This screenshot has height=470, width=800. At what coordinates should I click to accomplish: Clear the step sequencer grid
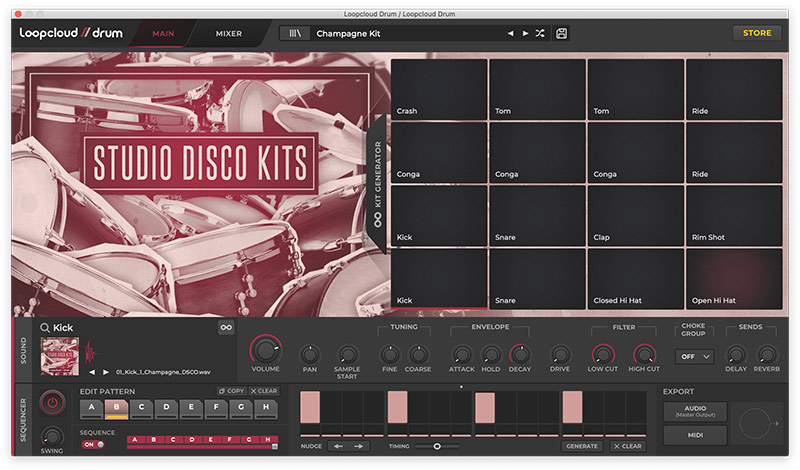pos(628,447)
